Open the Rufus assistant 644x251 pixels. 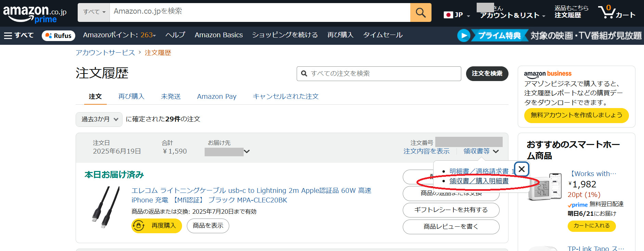tap(59, 36)
